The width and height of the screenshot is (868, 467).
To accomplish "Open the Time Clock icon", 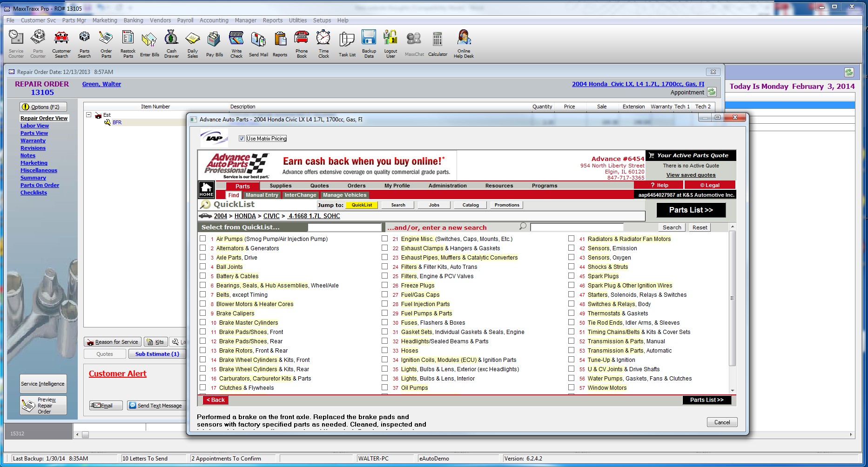I will click(x=323, y=44).
